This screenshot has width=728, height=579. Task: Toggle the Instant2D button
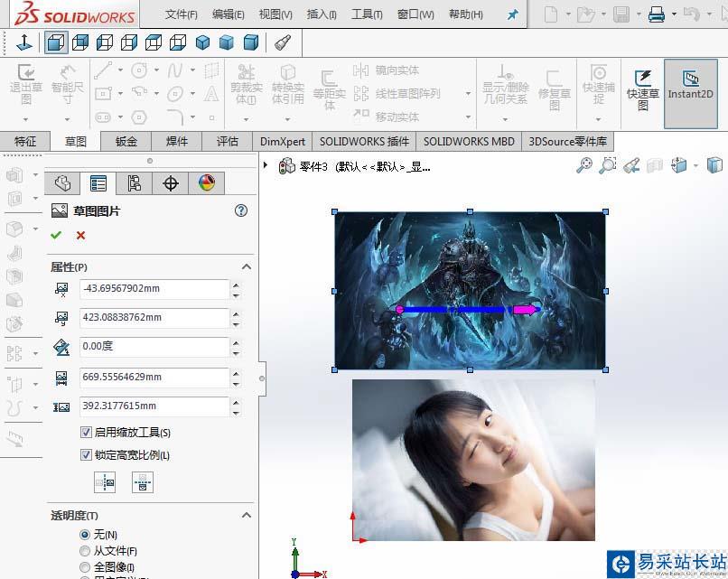690,93
